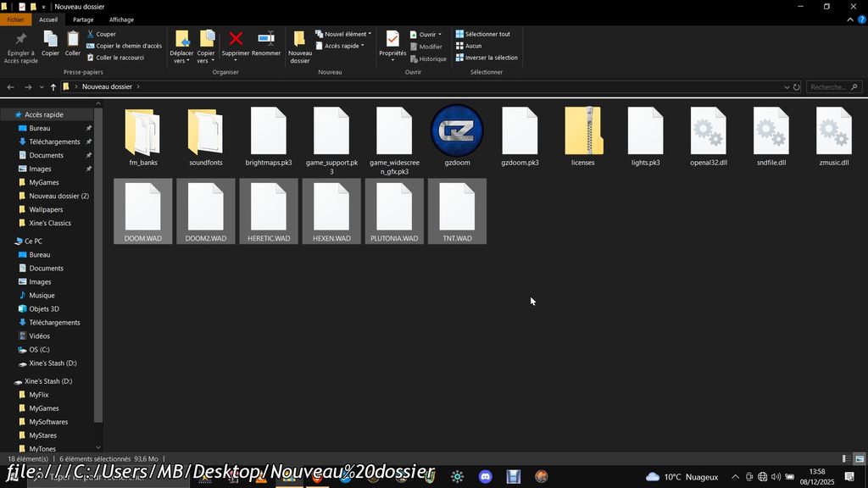This screenshot has height=488, width=868.
Task: Click Copier le chemin d'accès button
Action: (128, 46)
